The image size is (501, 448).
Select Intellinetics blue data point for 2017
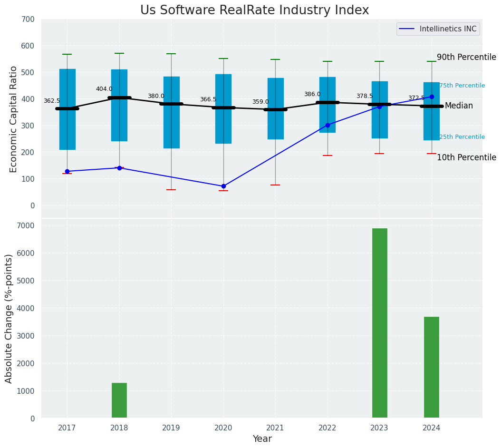67,171
